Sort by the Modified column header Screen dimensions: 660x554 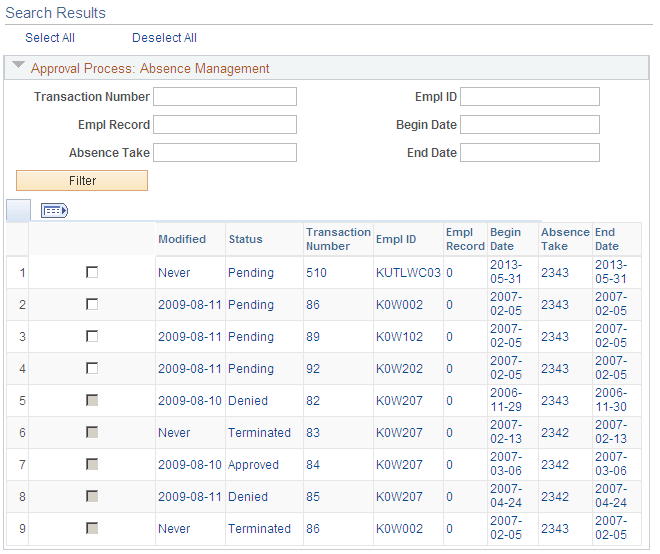pyautogui.click(x=182, y=239)
